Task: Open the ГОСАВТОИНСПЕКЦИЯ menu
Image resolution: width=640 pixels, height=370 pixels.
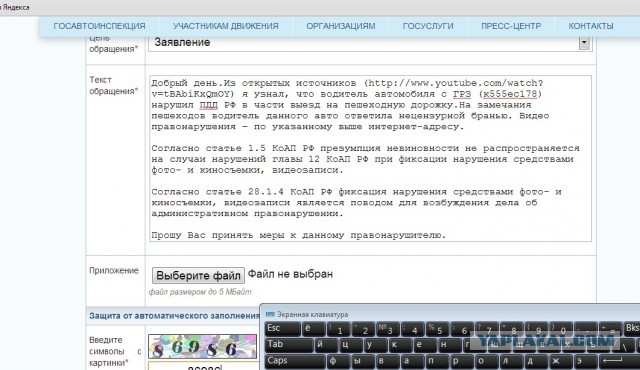Action: coord(99,26)
